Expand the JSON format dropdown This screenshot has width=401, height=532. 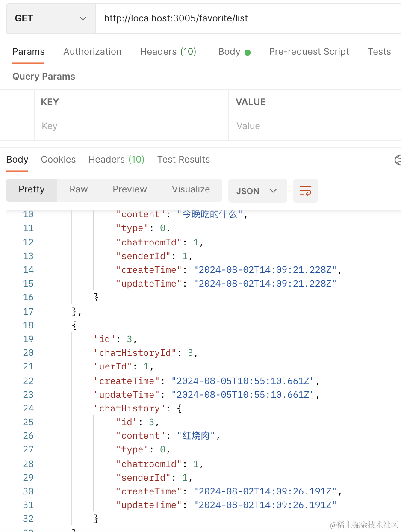pos(257,191)
